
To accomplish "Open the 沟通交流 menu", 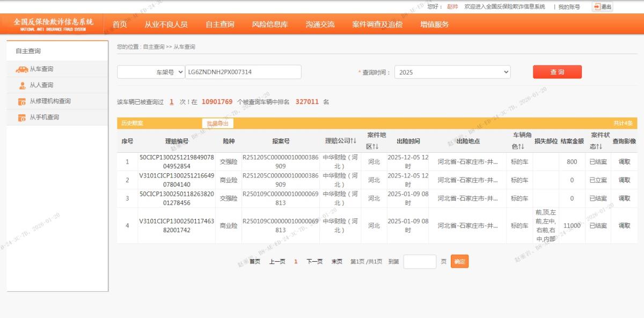I will coord(320,24).
